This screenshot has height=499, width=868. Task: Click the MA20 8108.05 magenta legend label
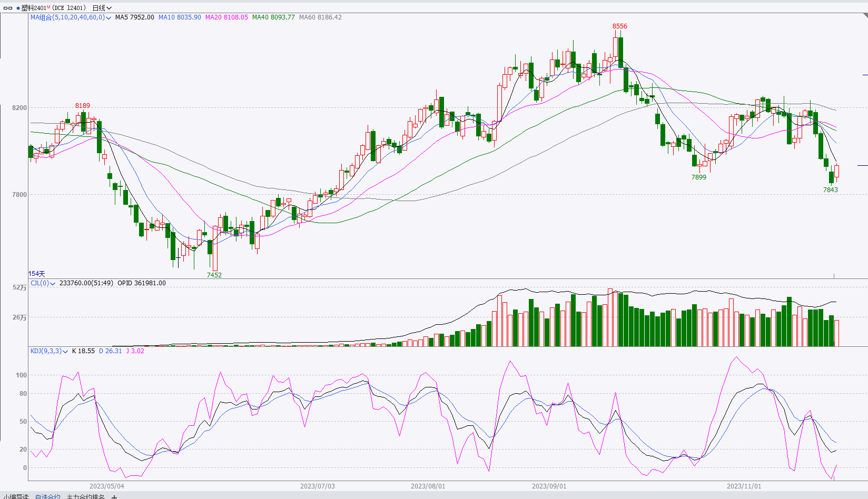(226, 17)
